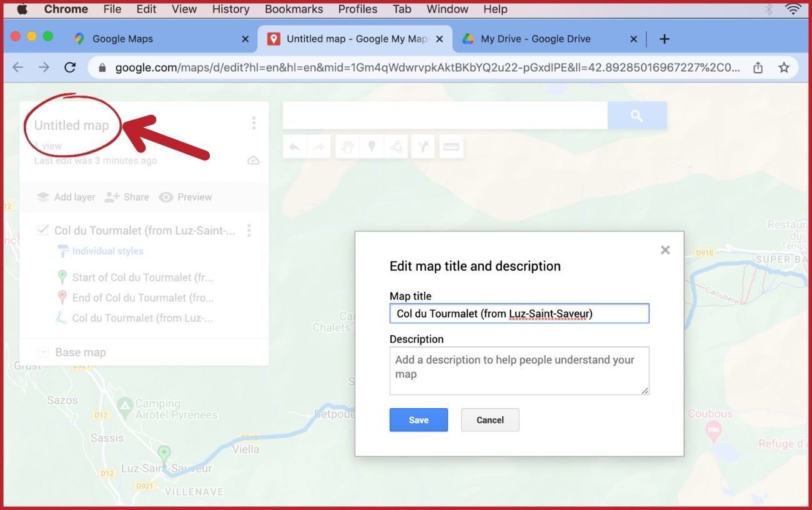Click Add layer

[66, 197]
